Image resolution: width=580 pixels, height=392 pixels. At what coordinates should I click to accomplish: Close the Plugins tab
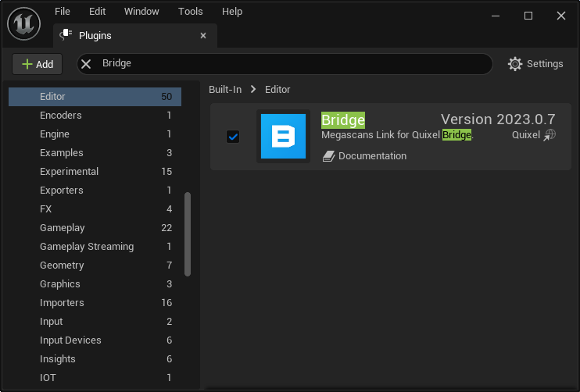click(203, 36)
